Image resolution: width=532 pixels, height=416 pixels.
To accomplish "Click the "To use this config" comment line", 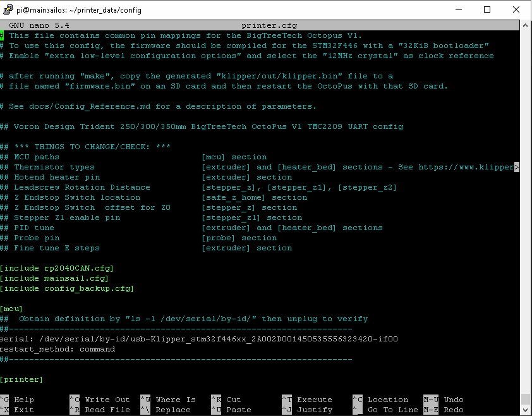I will pyautogui.click(x=245, y=46).
